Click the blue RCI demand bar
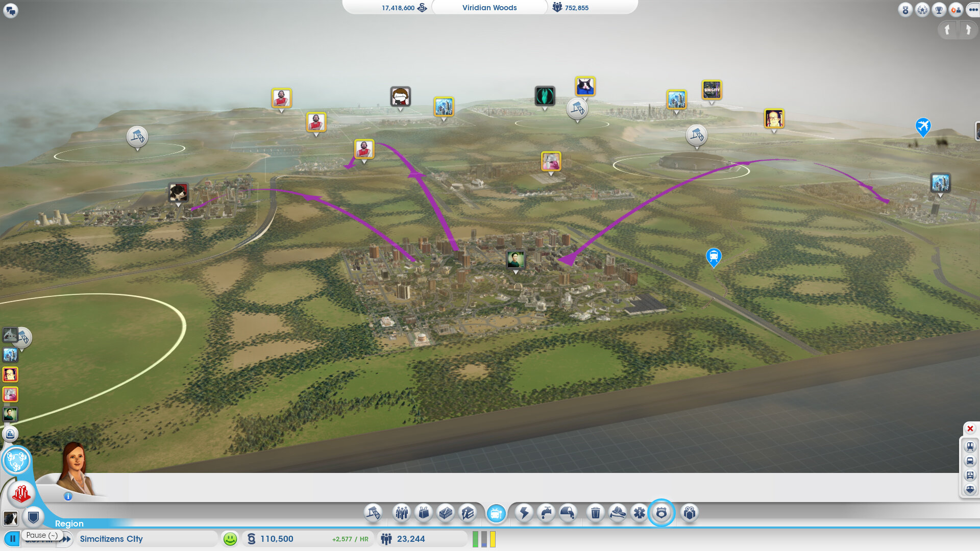 click(484, 539)
